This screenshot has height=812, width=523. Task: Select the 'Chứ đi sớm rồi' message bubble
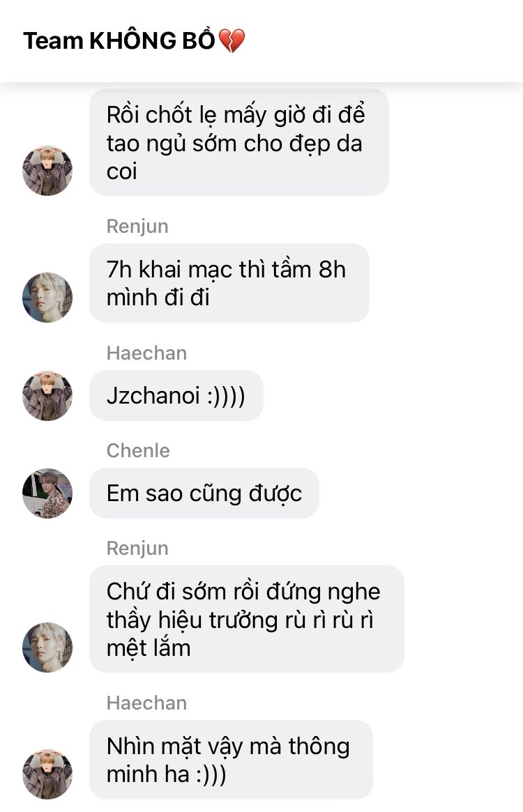coord(247,620)
